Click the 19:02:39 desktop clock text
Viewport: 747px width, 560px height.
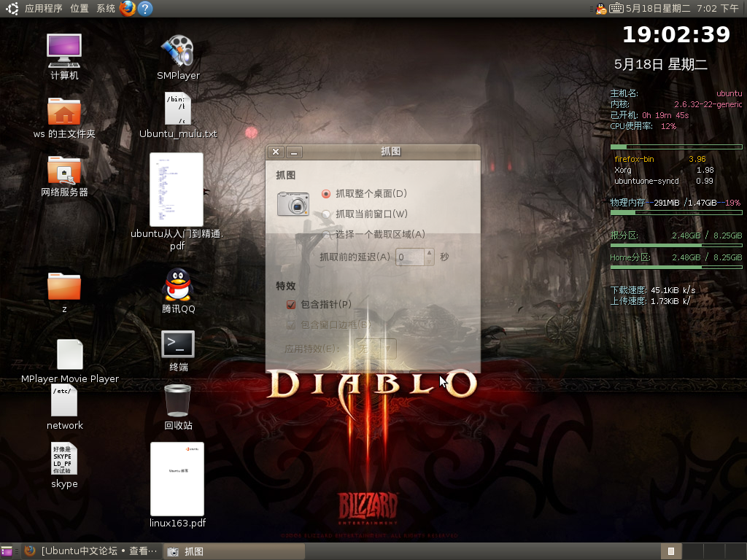click(676, 34)
